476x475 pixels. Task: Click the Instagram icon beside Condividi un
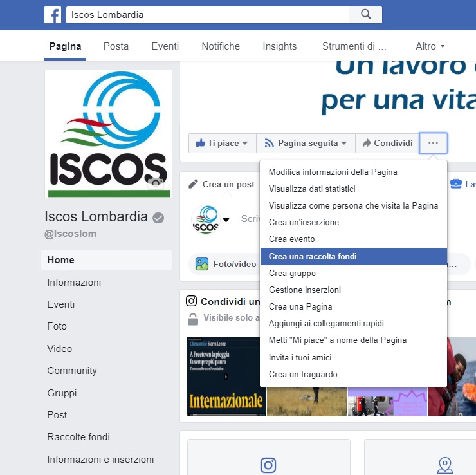point(191,301)
